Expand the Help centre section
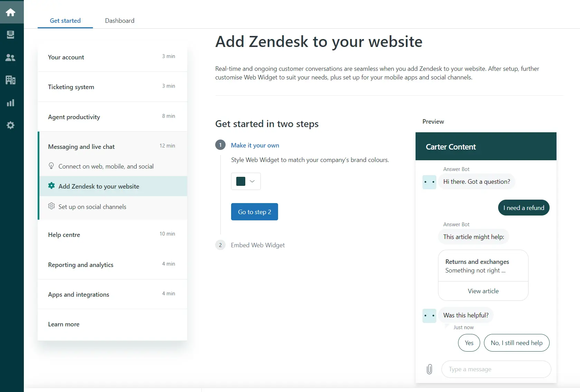The image size is (580, 392). pos(112,235)
